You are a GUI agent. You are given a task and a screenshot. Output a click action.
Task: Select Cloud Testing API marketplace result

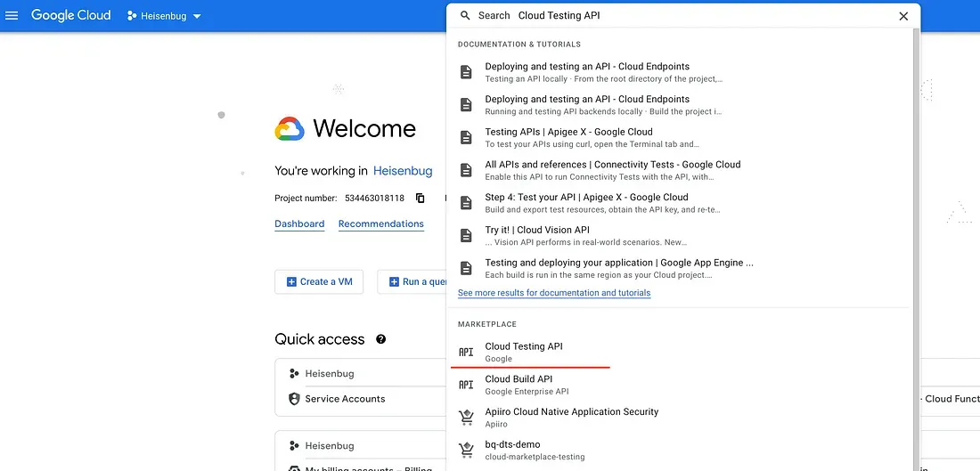(678, 353)
